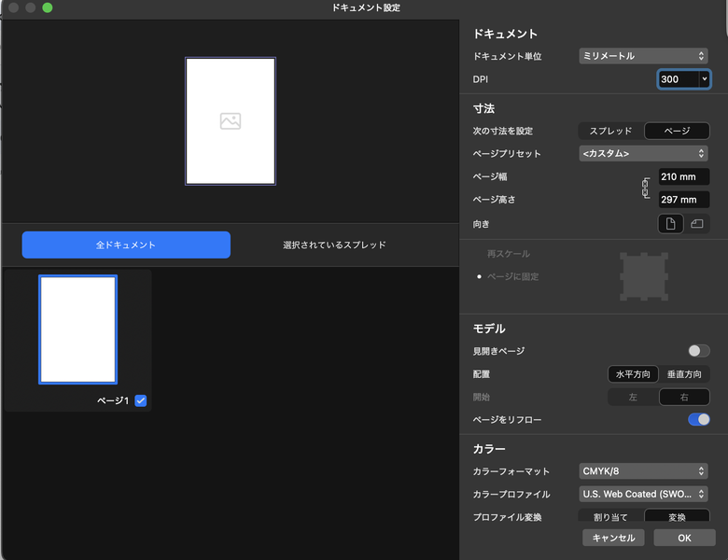
Task: Select 垂直方向 arrangement
Action: [x=684, y=374]
